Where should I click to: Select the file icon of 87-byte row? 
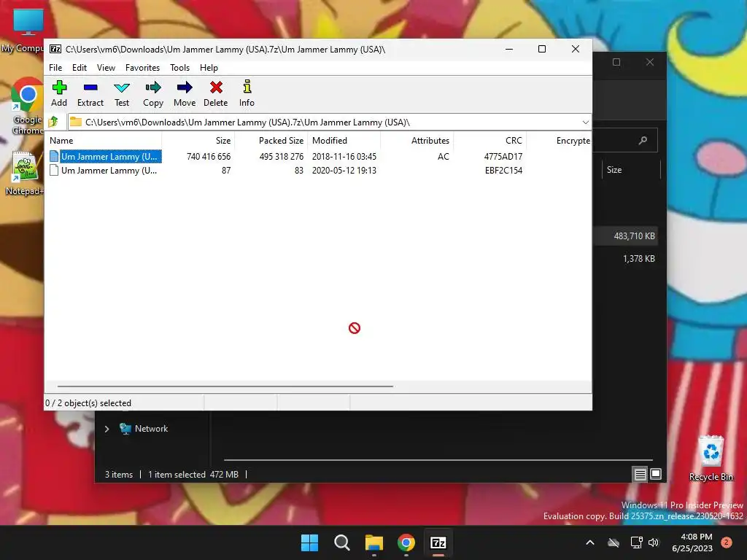tap(54, 170)
